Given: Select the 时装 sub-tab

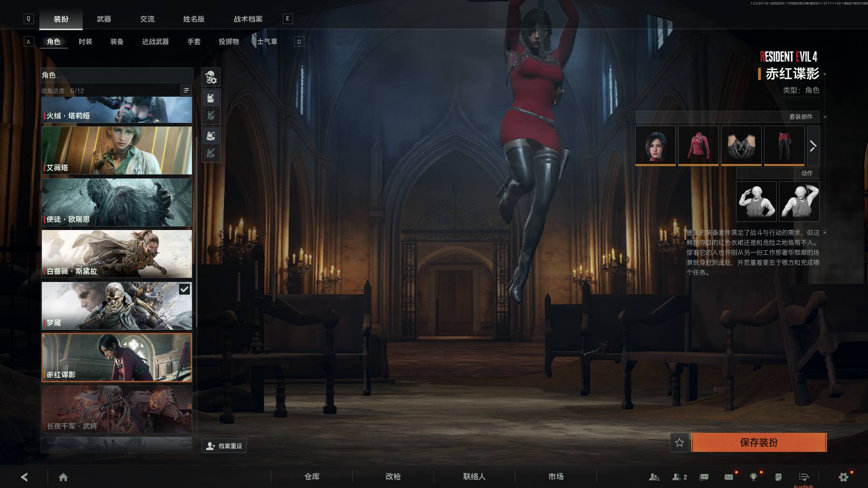Looking at the screenshot, I should (85, 42).
